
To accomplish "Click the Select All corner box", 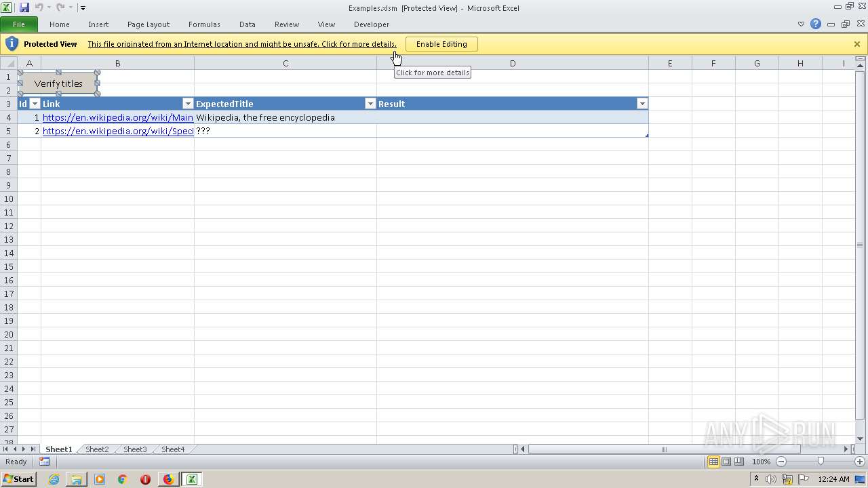I will click(x=9, y=63).
